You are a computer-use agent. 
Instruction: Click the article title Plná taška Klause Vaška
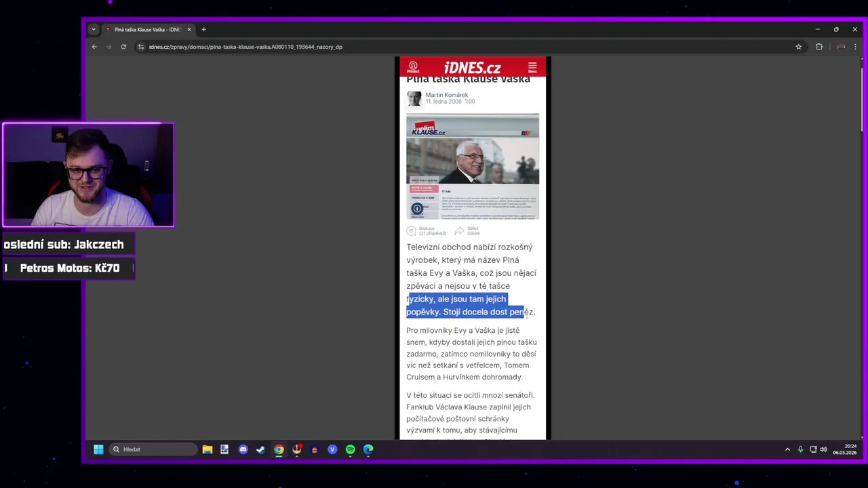click(x=468, y=79)
